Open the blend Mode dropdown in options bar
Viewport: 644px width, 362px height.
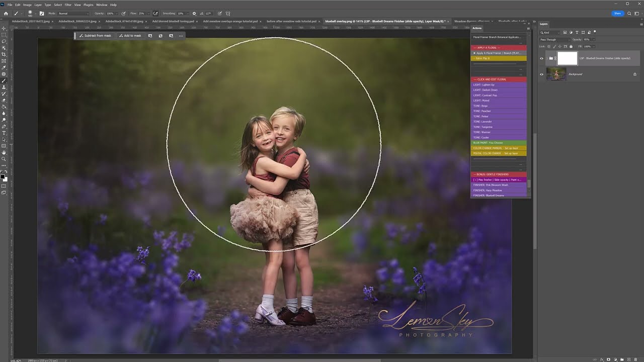[73, 14]
